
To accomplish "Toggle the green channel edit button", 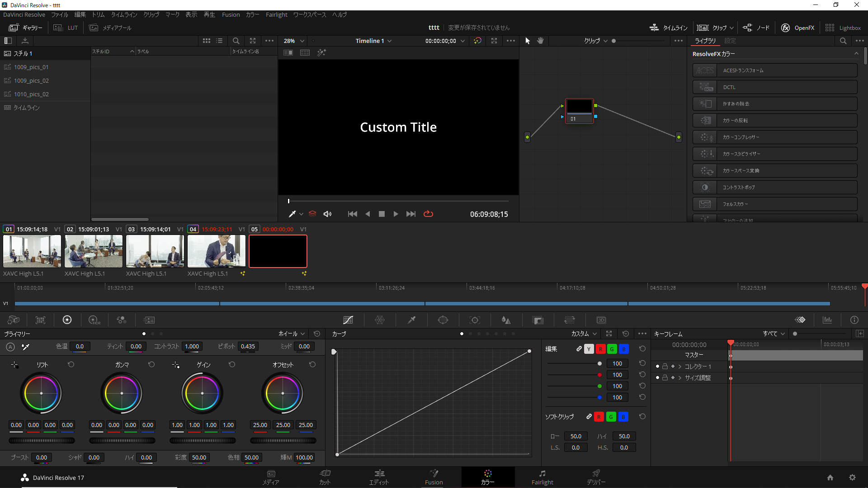I will tap(612, 349).
